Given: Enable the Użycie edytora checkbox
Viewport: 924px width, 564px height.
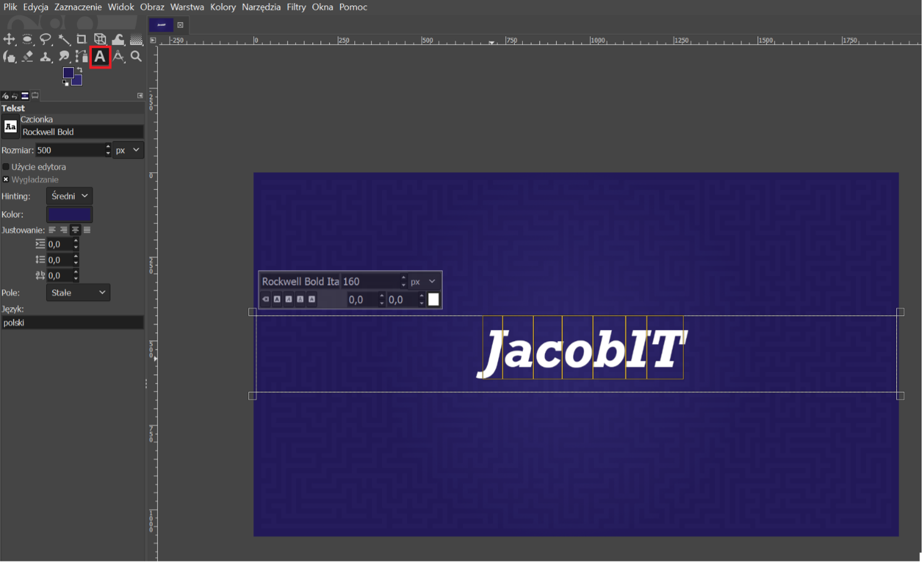Looking at the screenshot, I should pos(6,167).
